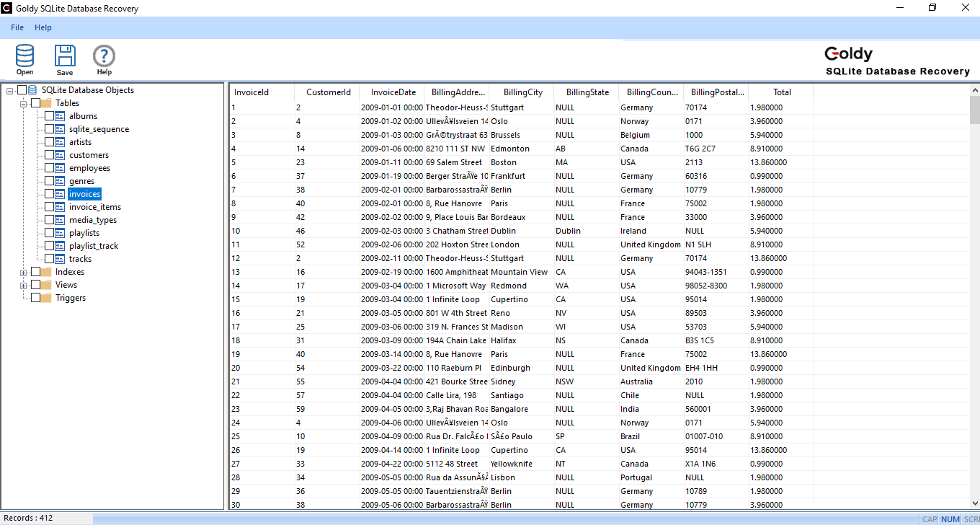Click the artists table icon
The width and height of the screenshot is (980, 525).
pyautogui.click(x=60, y=142)
